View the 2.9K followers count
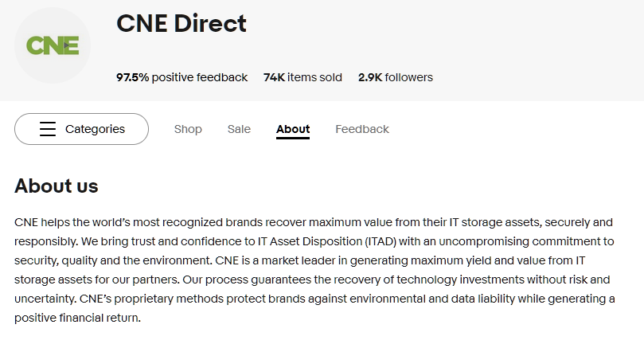Viewport: 644px width, 348px height. coord(396,77)
